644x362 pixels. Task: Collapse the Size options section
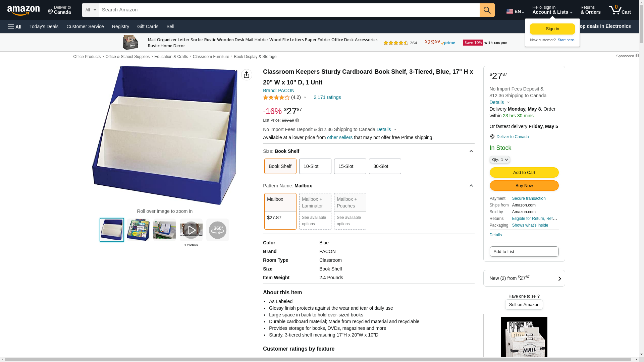471,151
